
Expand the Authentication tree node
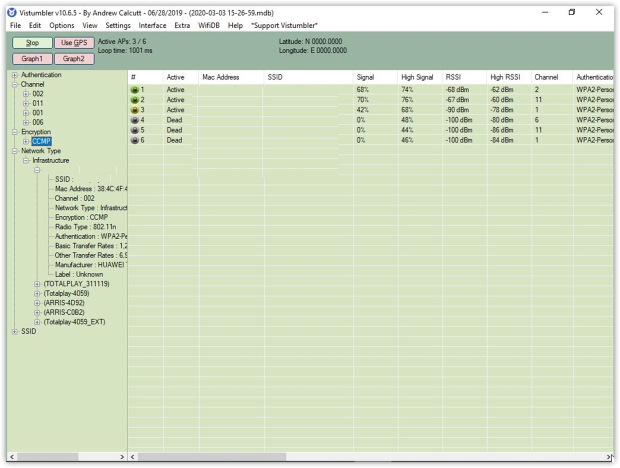(x=14, y=75)
